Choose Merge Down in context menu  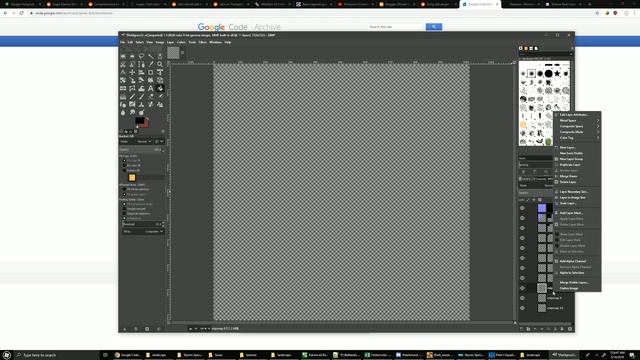point(577,176)
